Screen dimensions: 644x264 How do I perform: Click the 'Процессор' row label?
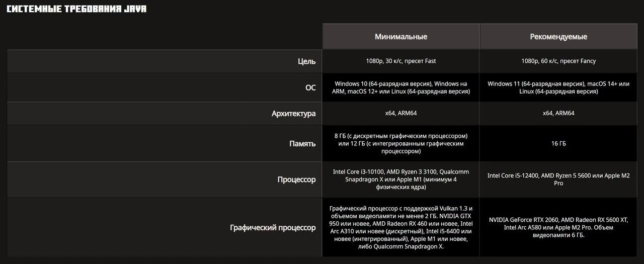point(297,180)
